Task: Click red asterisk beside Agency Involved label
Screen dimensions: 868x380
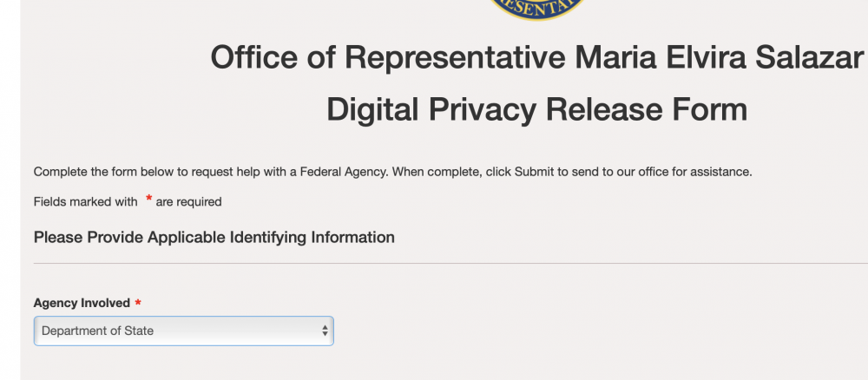Action: coord(138,303)
